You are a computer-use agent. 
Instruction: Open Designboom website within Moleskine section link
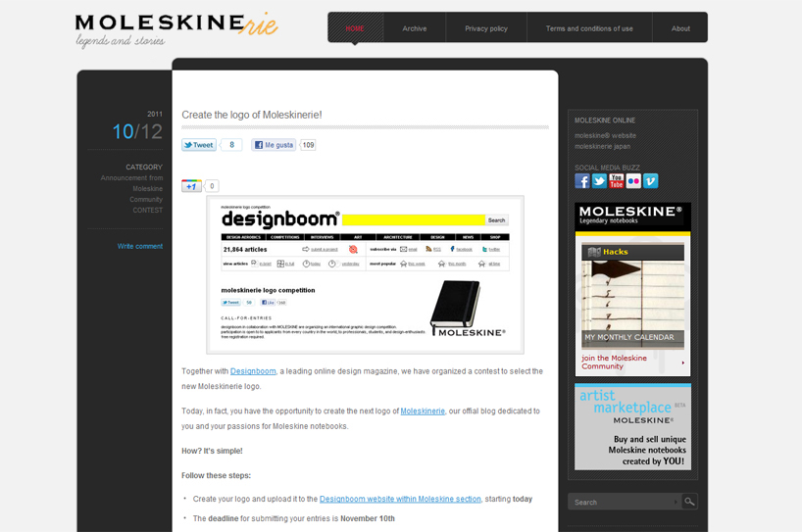click(x=400, y=500)
